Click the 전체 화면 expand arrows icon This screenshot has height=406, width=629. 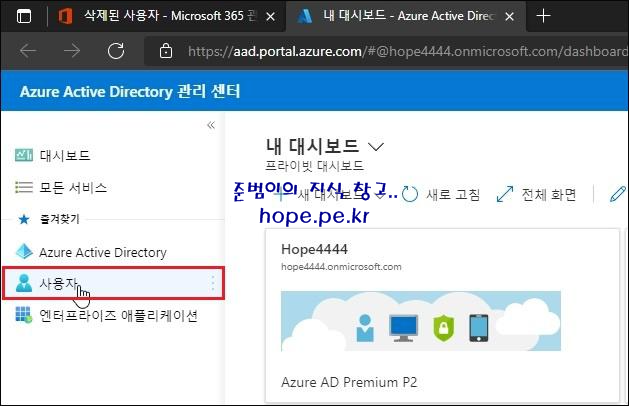point(505,194)
